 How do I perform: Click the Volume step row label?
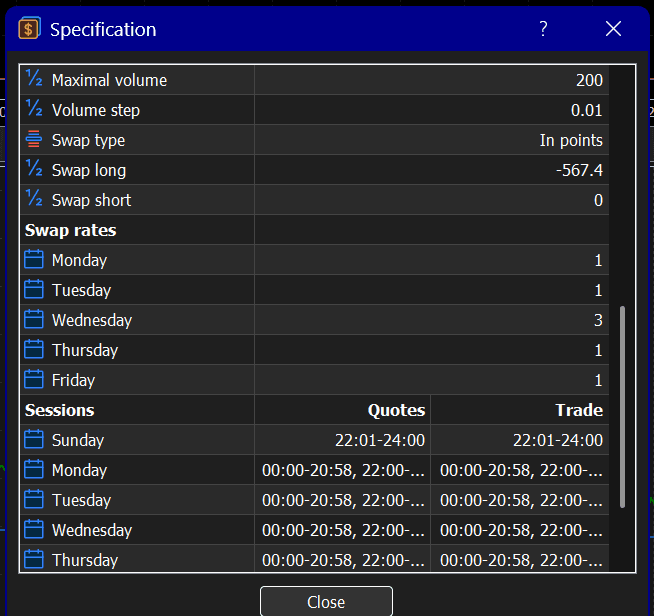96,110
